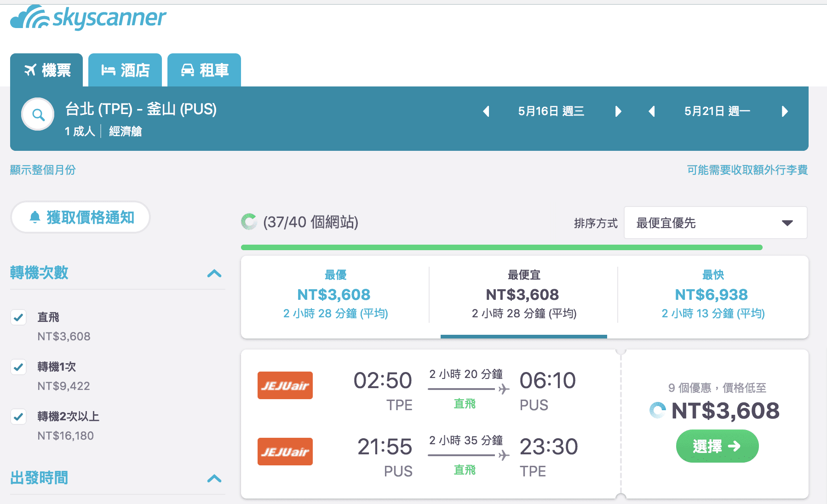Click the Skyscanner logo
Image resolution: width=827 pixels, height=504 pixels.
tap(88, 17)
